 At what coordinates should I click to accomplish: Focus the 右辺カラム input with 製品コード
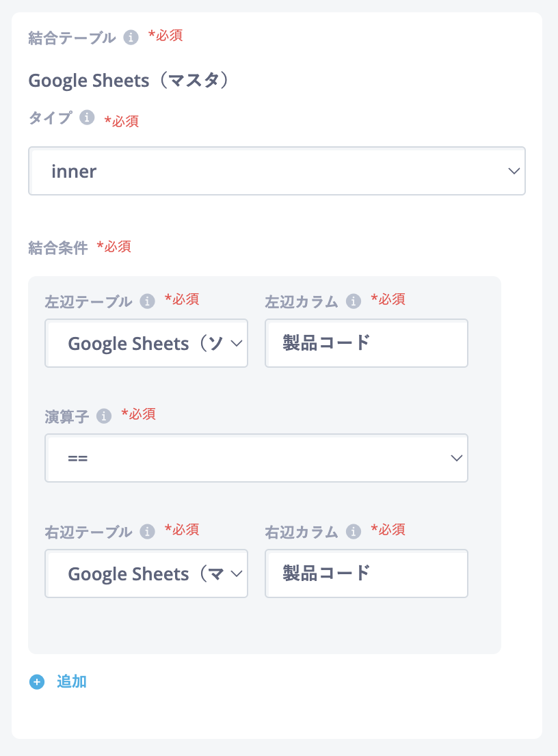tap(367, 573)
